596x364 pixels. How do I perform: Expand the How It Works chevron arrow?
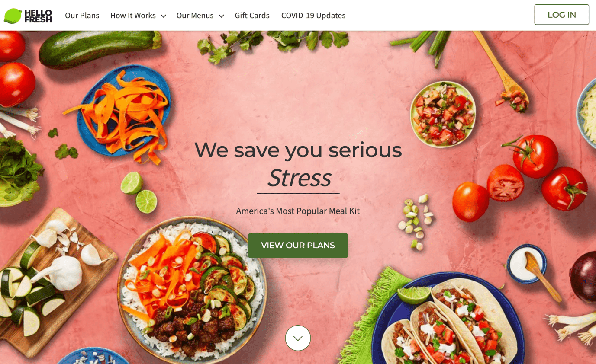tap(164, 16)
